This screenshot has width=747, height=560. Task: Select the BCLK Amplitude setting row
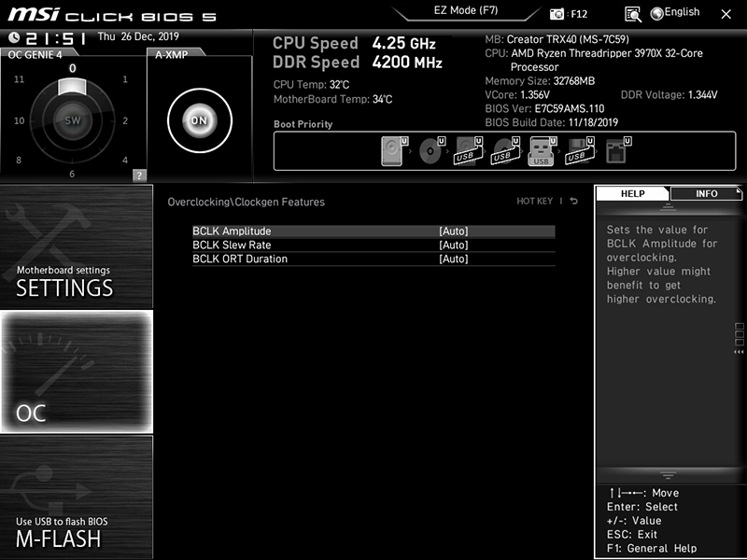(373, 231)
